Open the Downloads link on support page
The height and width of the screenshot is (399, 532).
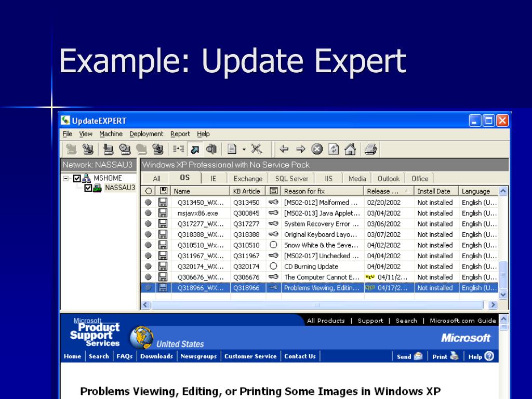[x=156, y=356]
